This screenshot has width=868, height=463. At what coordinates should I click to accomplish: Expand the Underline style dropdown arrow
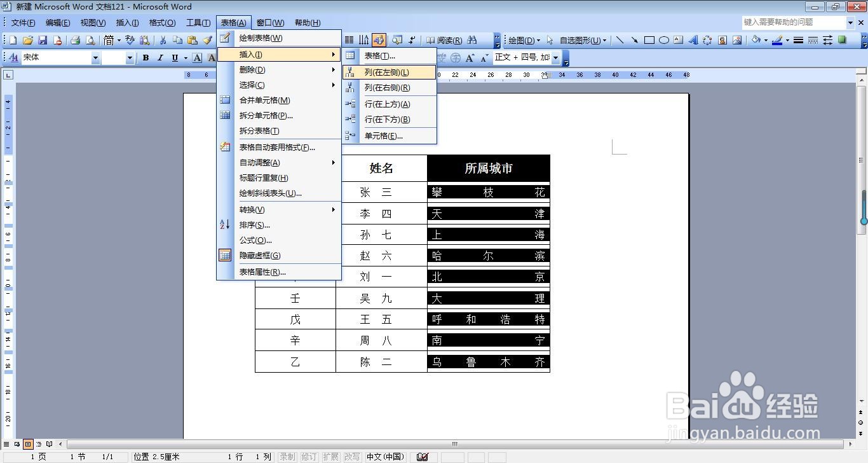pyautogui.click(x=186, y=58)
